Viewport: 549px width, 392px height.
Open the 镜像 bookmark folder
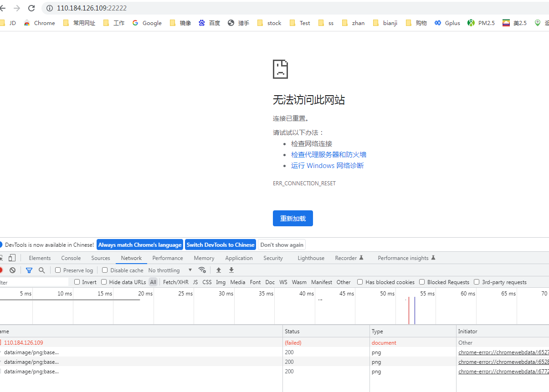point(180,23)
